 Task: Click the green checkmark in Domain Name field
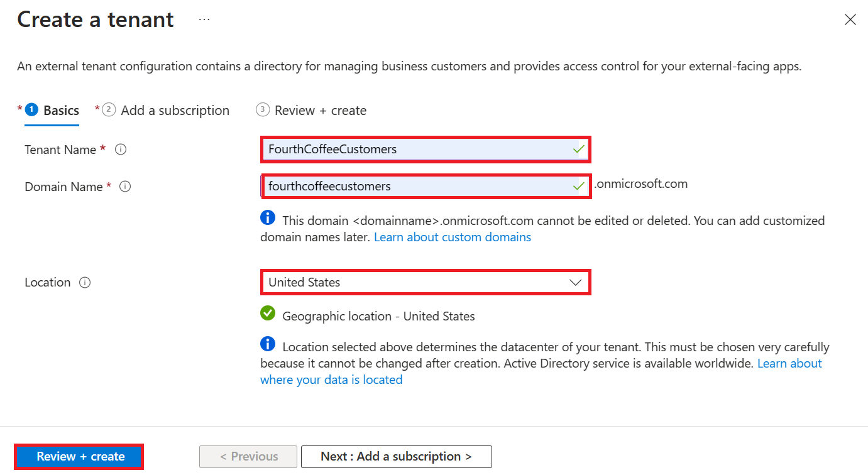click(x=580, y=186)
